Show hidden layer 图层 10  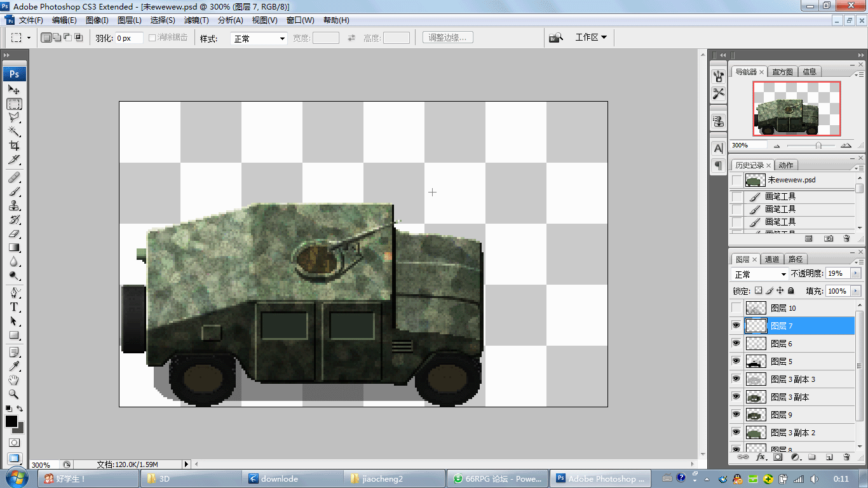[736, 308]
